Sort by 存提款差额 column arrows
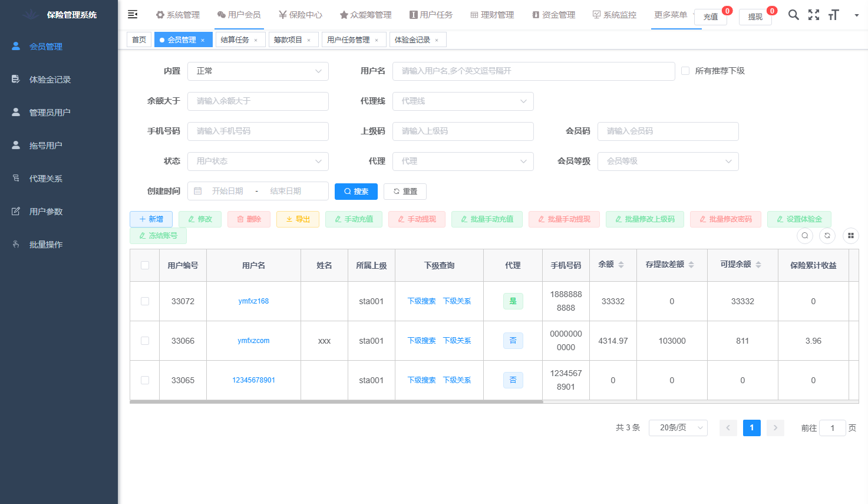868x504 pixels. click(691, 265)
